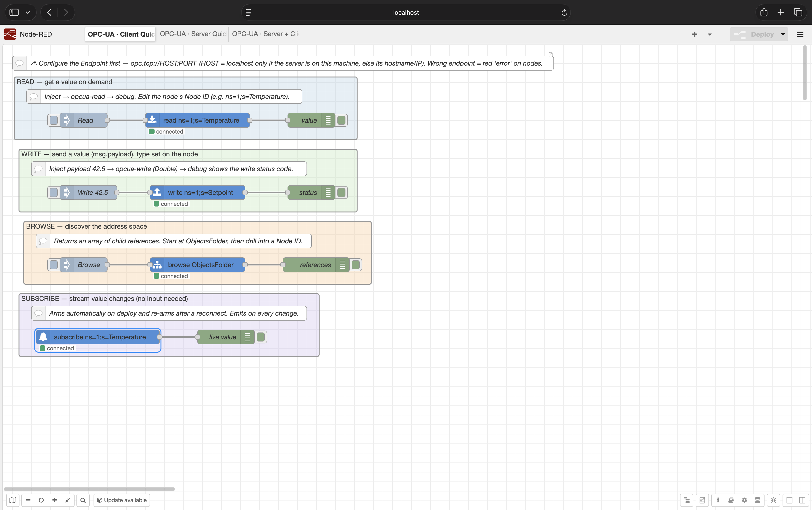The height and width of the screenshot is (510, 812).
Task: Toggle the live value debug output
Action: 260,337
